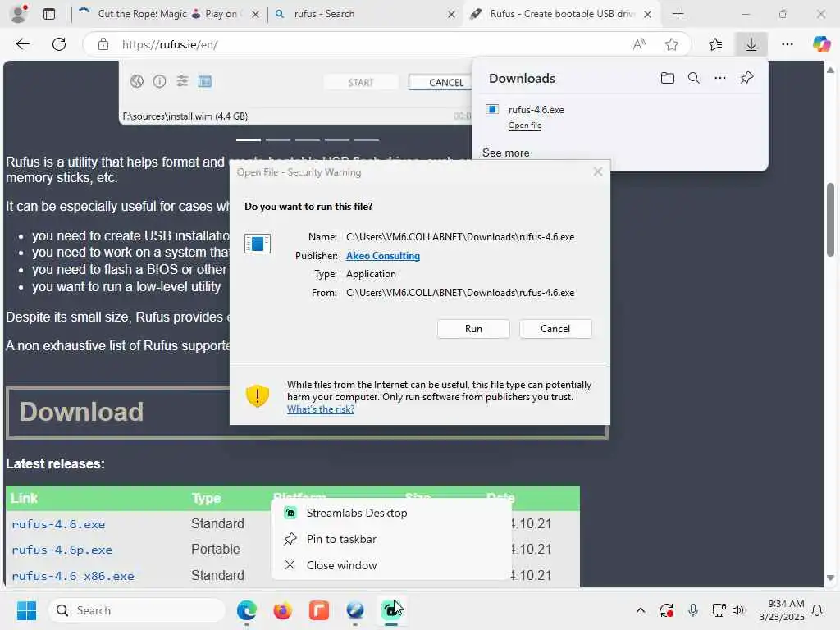Pin the Downloads panel

point(746,78)
